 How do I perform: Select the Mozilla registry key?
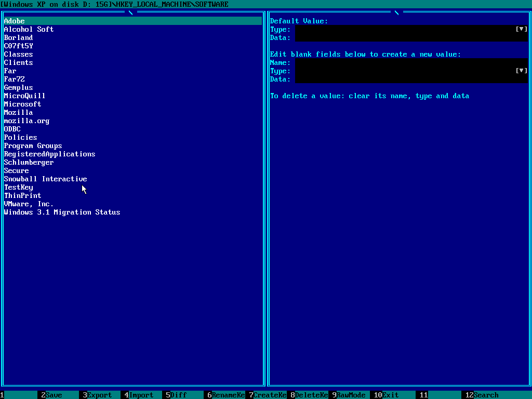[x=18, y=112]
